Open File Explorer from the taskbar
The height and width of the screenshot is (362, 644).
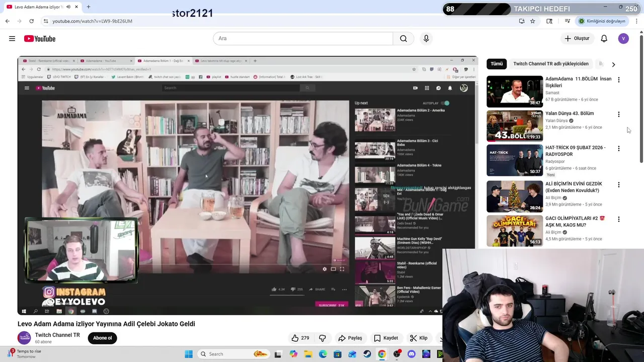click(308, 354)
